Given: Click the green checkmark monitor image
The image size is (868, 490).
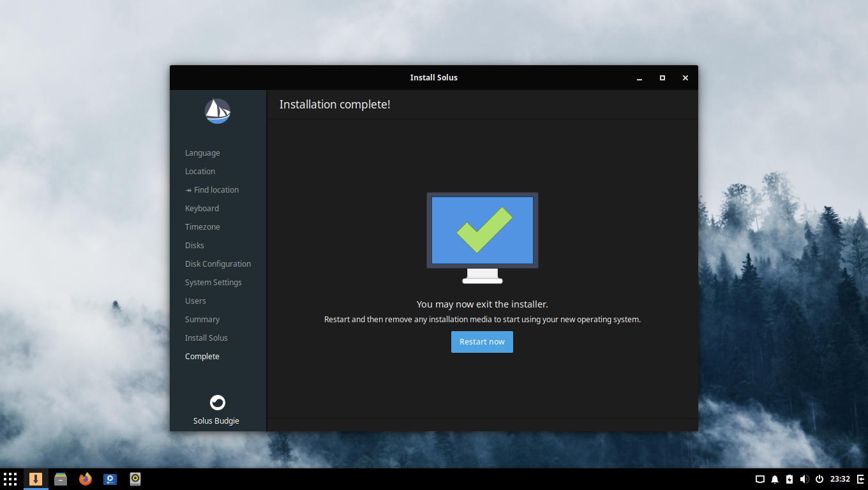Looking at the screenshot, I should pos(483,238).
